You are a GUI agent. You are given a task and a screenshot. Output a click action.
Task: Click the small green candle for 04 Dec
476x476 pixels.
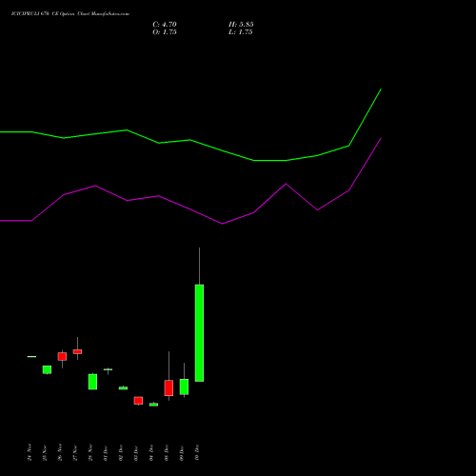pos(153,405)
